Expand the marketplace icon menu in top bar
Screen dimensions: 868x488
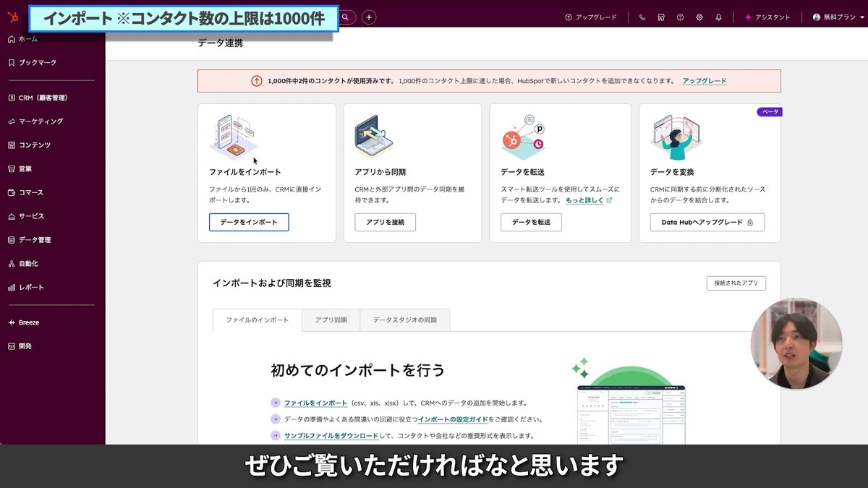(660, 16)
